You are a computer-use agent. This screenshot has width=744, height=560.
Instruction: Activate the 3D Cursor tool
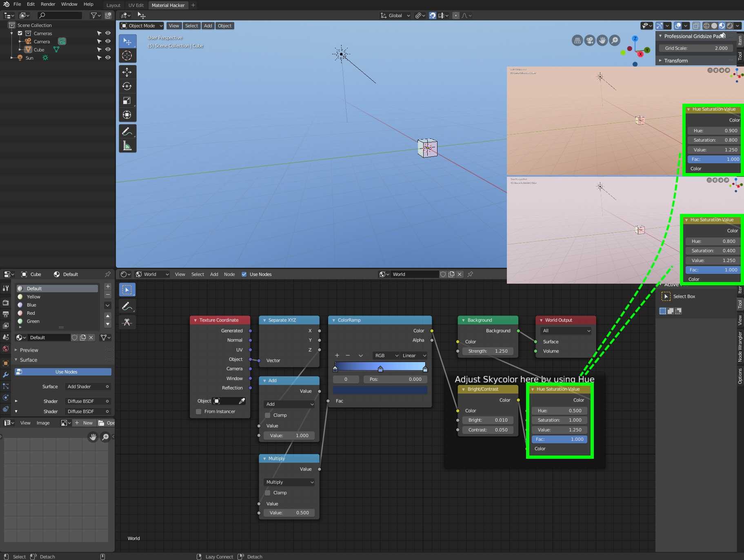coord(127,56)
